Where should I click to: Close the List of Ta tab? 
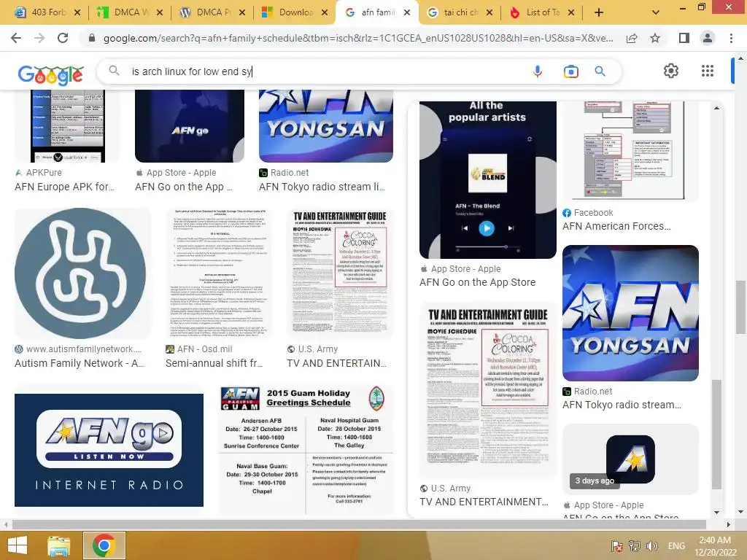click(x=571, y=12)
